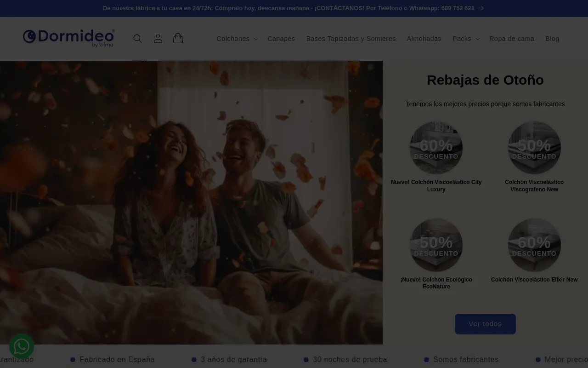Expand the Colchones dropdown menu

[x=237, y=39]
